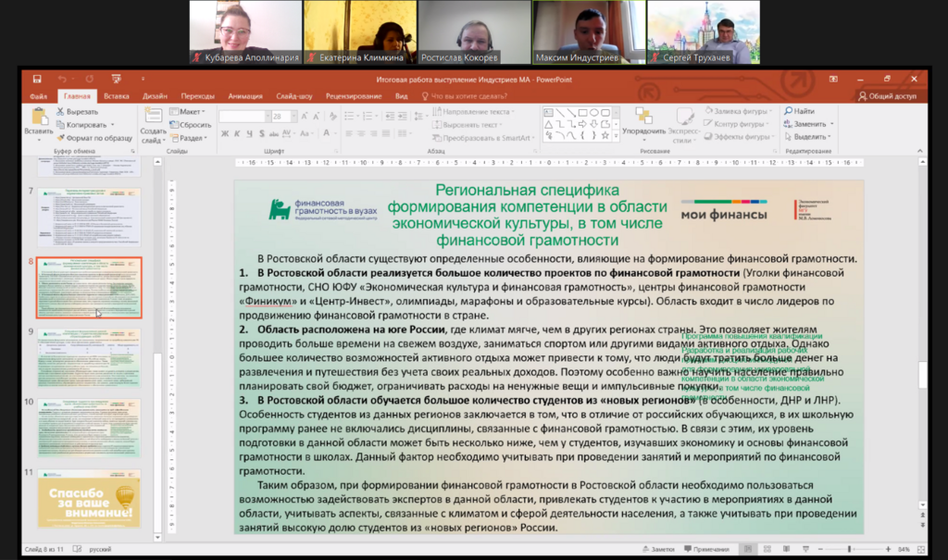Viewport: 948px width, 560px height.
Task: Pick the oval shape in the shapes gallery
Action: click(594, 113)
